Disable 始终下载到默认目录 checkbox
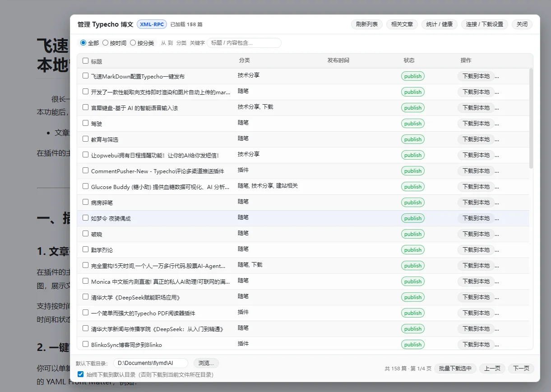The width and height of the screenshot is (551, 392). pos(80,374)
